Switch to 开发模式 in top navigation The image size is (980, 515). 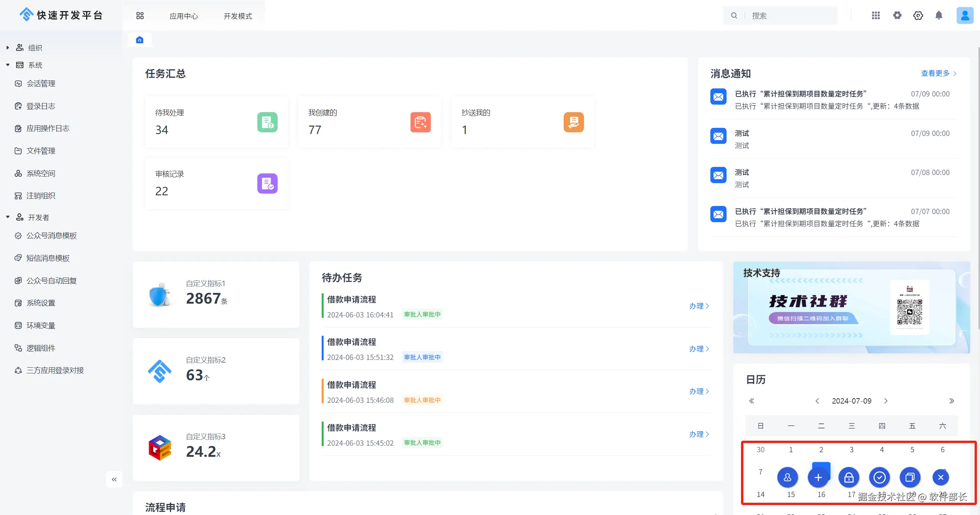(238, 16)
